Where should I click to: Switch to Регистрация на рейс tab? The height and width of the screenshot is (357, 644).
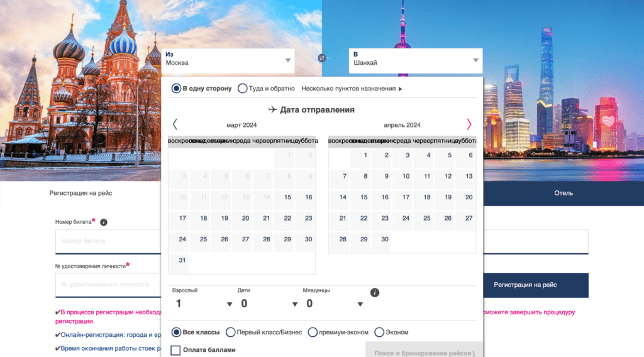point(80,194)
